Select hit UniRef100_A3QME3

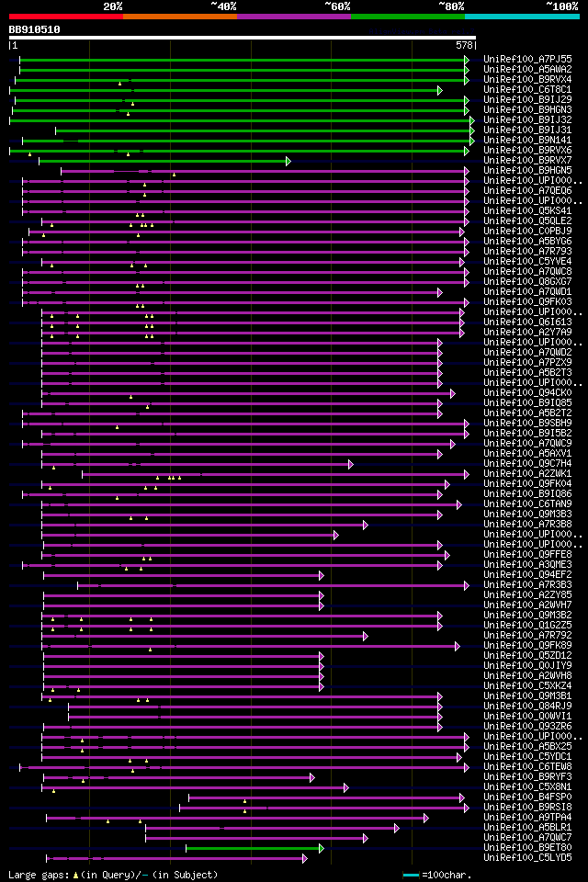tap(527, 565)
